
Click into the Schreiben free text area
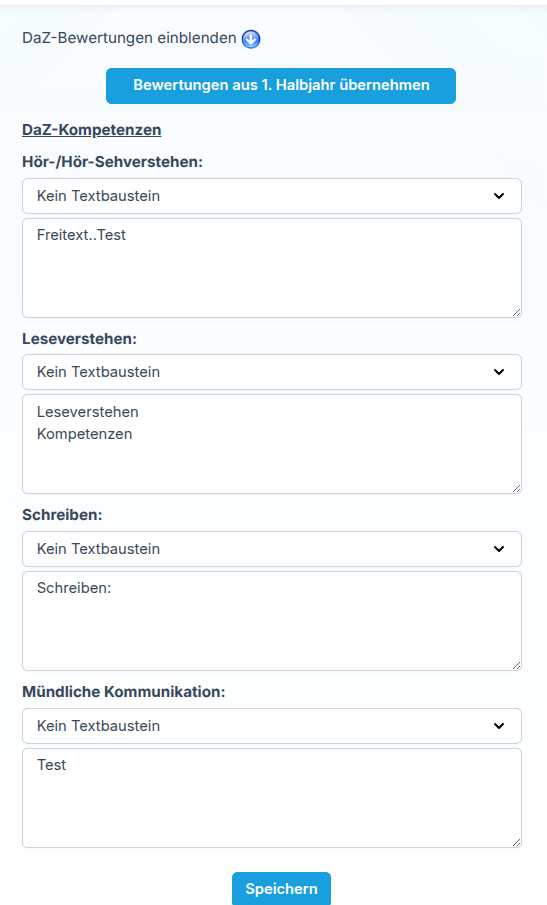click(272, 621)
